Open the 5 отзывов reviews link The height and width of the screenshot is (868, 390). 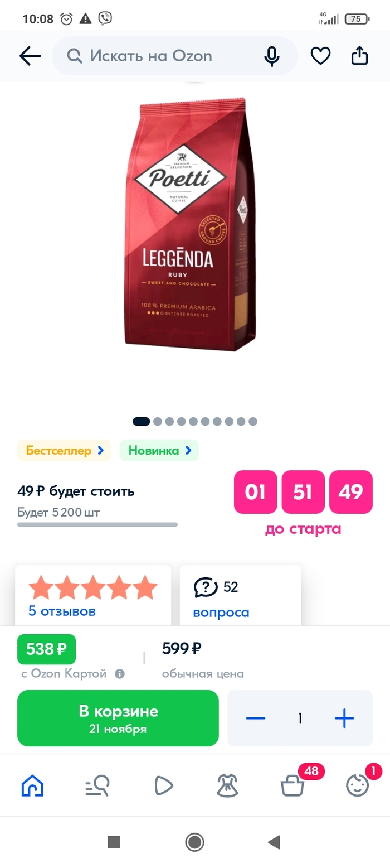[62, 611]
